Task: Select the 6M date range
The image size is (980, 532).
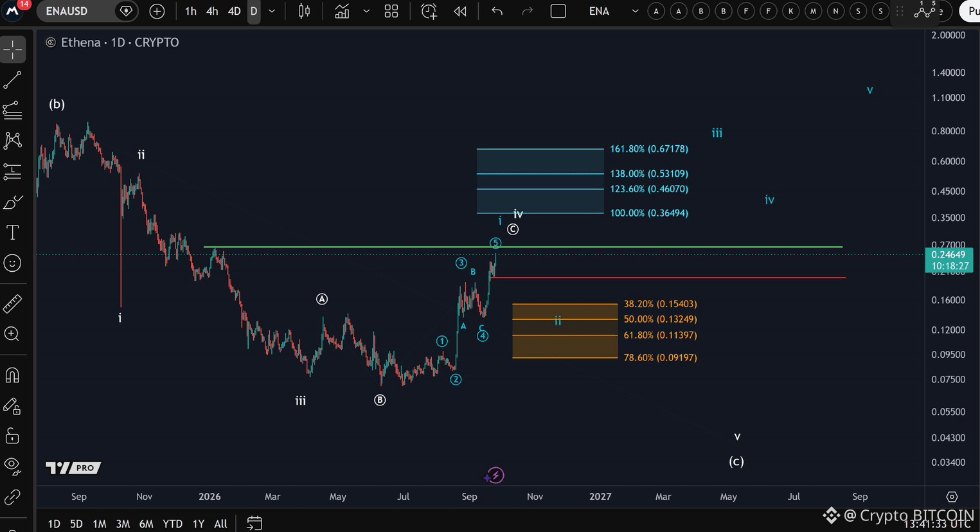Action: point(146,524)
